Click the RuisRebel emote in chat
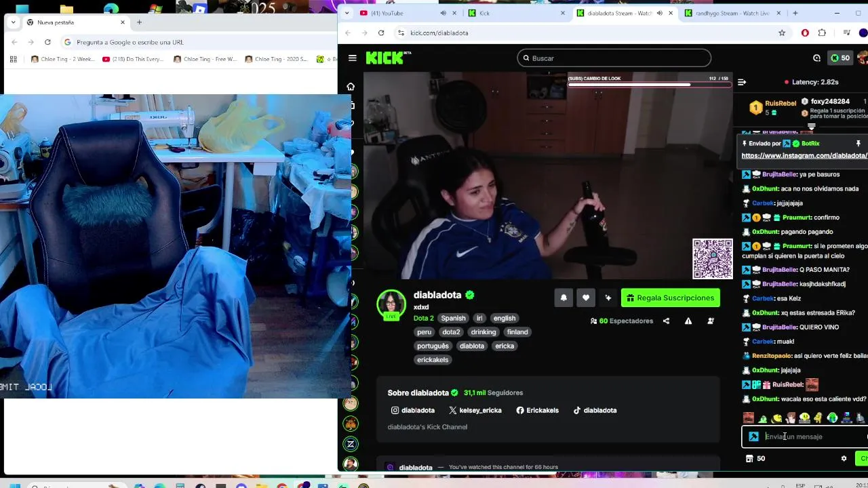Viewport: 868px width, 488px height. pyautogui.click(x=812, y=385)
